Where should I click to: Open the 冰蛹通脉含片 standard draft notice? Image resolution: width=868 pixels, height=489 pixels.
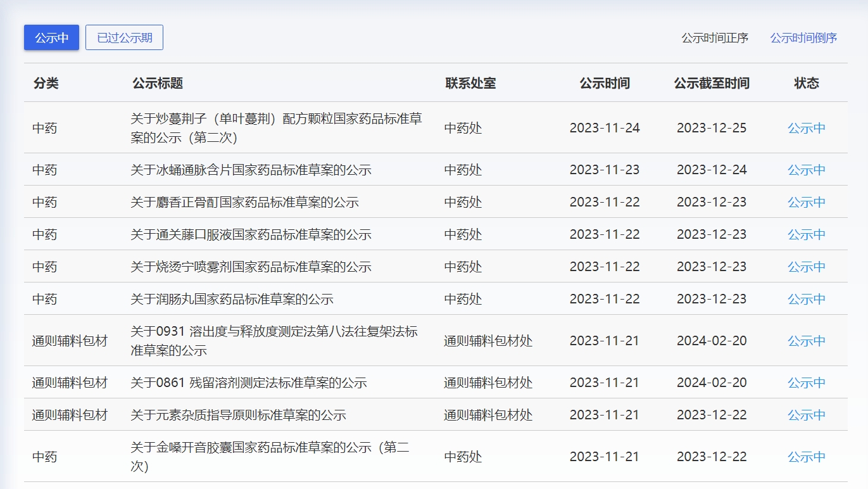(x=251, y=170)
